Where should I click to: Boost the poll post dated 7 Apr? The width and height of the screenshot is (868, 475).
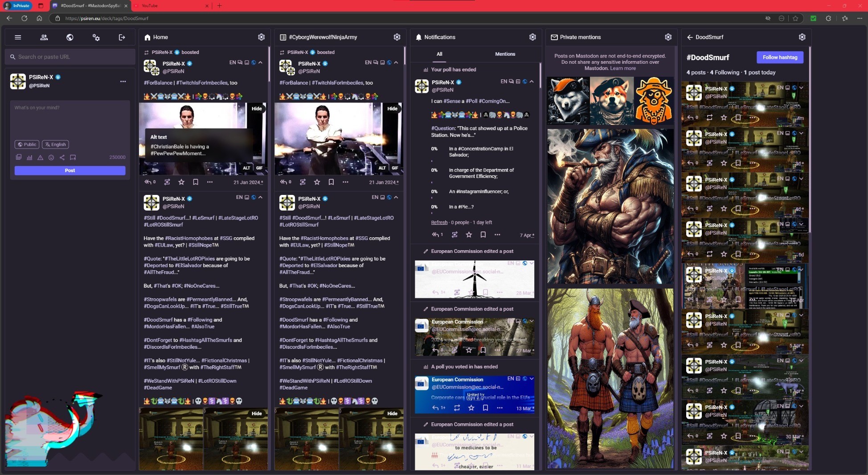tap(454, 235)
